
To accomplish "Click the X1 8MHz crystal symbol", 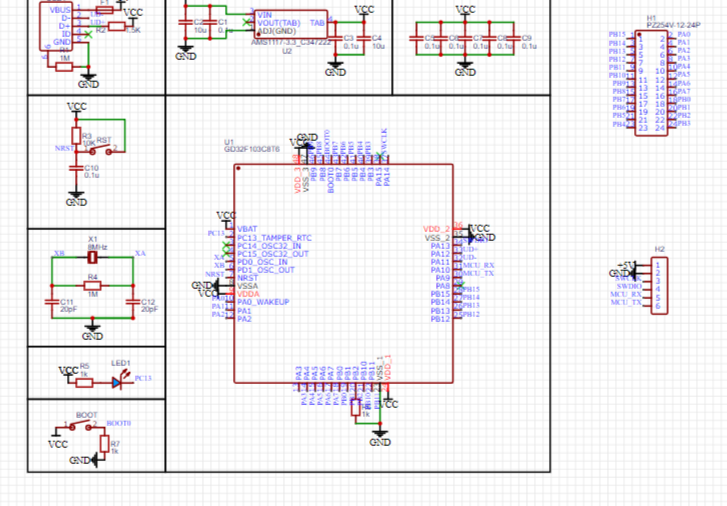I will (x=92, y=257).
